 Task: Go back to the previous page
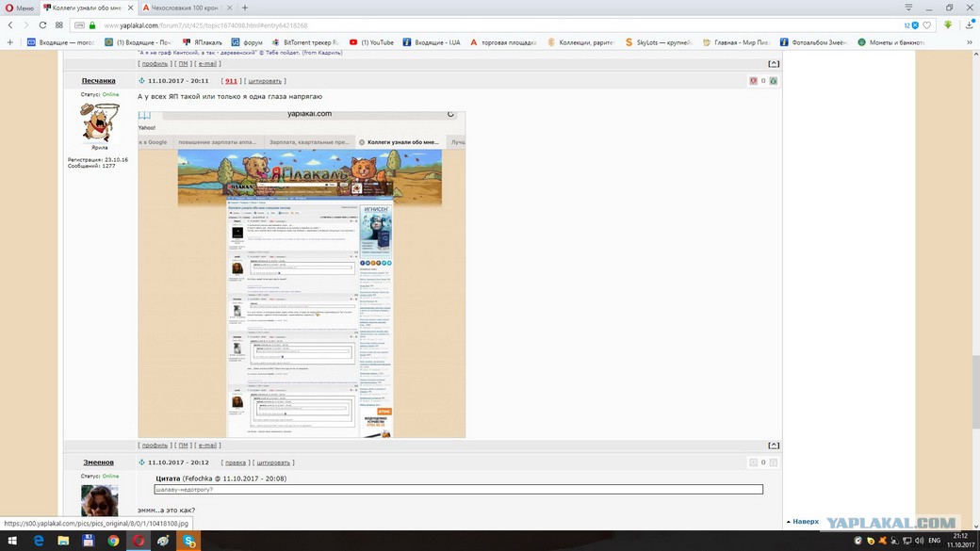click(x=10, y=25)
